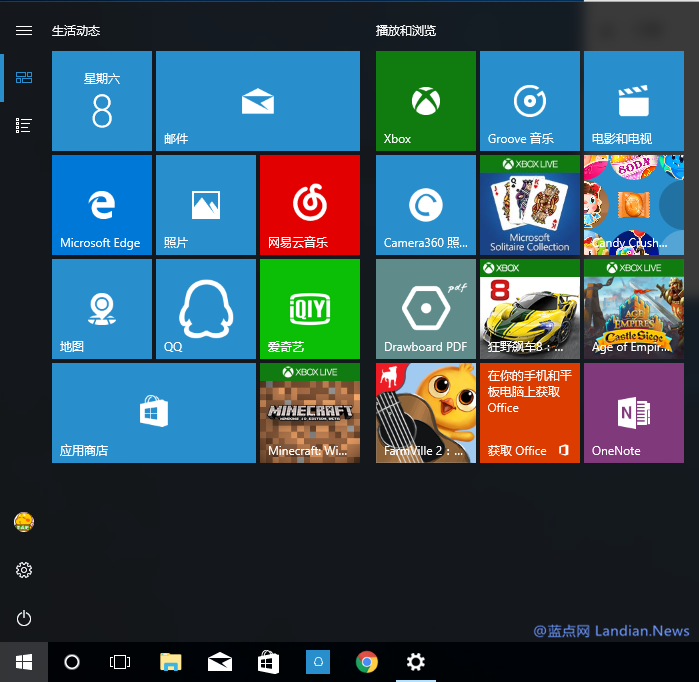Open the Xbox tile
The width and height of the screenshot is (699, 682).
pyautogui.click(x=426, y=101)
